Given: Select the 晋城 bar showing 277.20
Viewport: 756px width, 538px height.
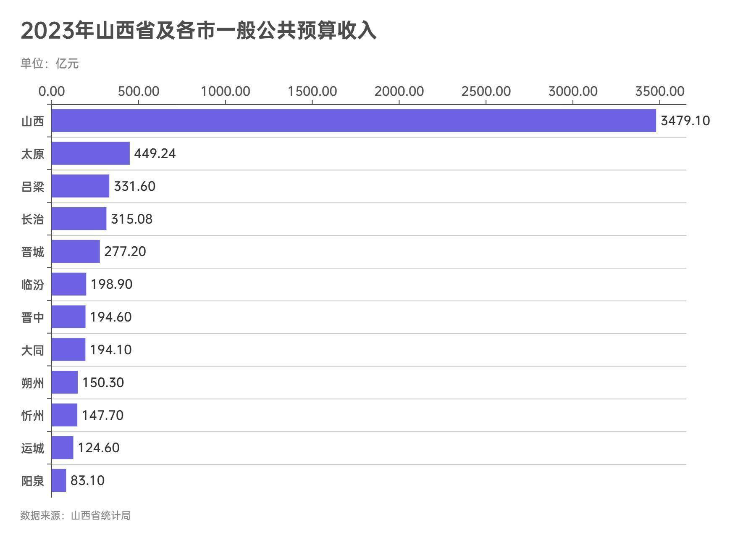Looking at the screenshot, I should (x=76, y=251).
